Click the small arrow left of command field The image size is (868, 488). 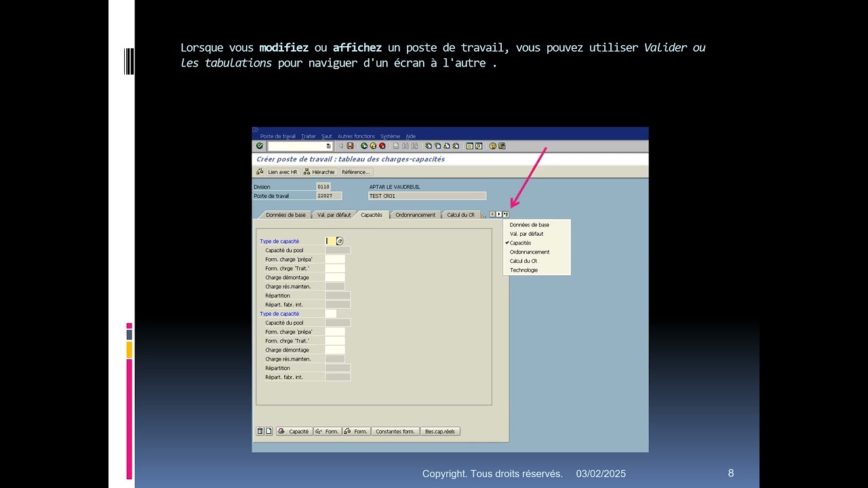pos(340,146)
